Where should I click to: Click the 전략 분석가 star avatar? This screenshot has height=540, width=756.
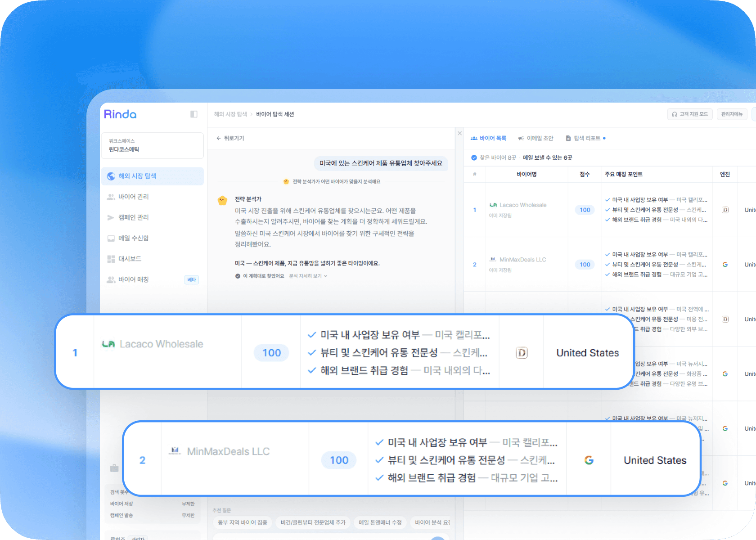[x=222, y=200]
